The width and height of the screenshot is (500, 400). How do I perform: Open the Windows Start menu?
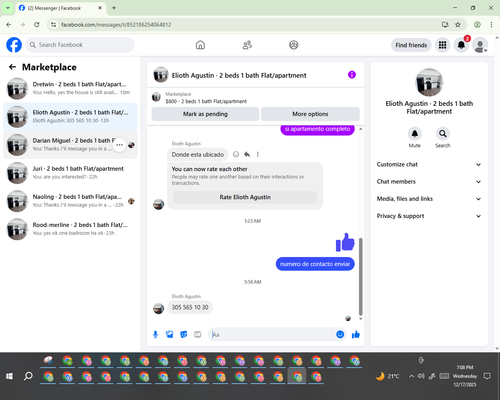9,376
